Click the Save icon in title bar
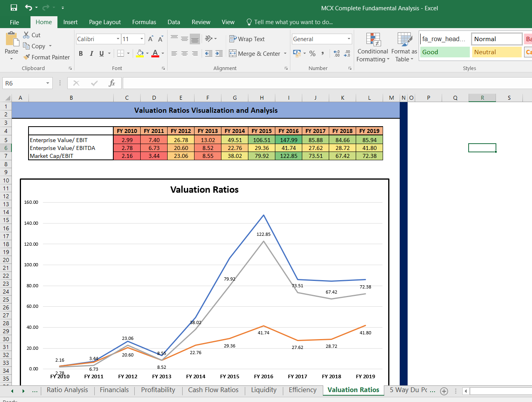 [14, 8]
